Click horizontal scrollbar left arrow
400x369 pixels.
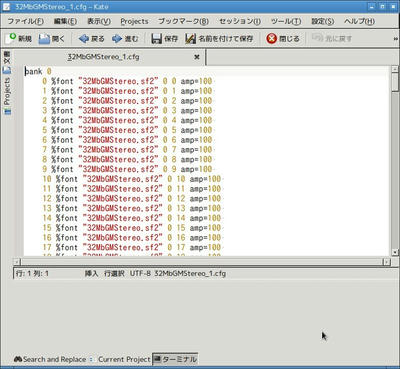(17, 262)
